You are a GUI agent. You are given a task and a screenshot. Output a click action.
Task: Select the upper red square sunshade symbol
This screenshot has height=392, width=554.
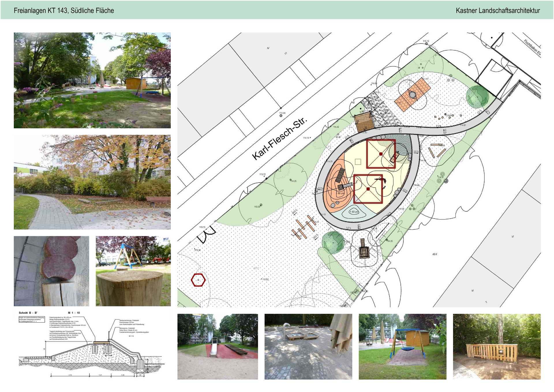tap(381, 154)
